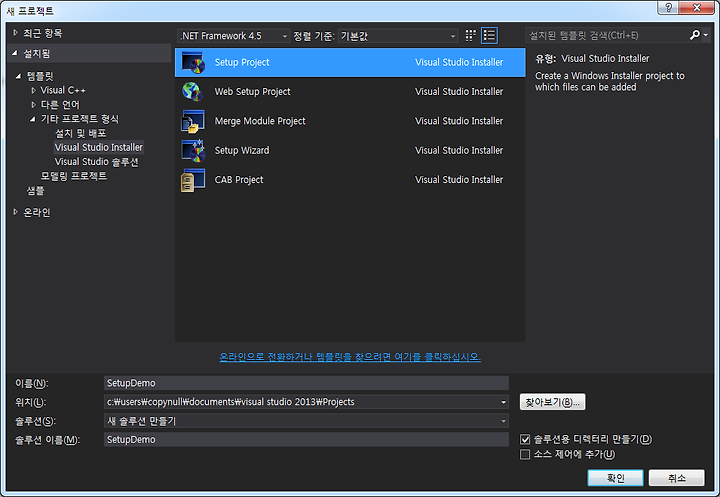Image resolution: width=720 pixels, height=497 pixels.
Task: Open search options dropdown arrow
Action: [x=706, y=35]
